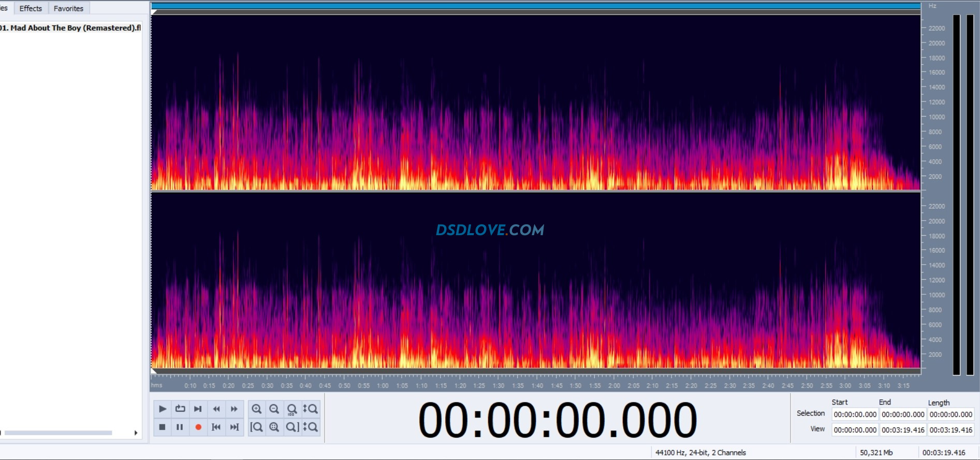This screenshot has height=460, width=980.
Task: Click the Selection Start time field
Action: click(x=855, y=414)
